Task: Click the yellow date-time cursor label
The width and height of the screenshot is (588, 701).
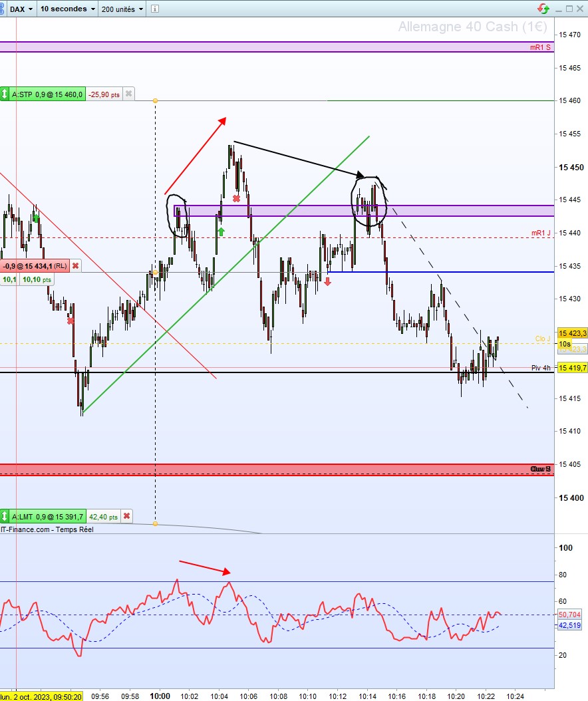Action: (41, 696)
